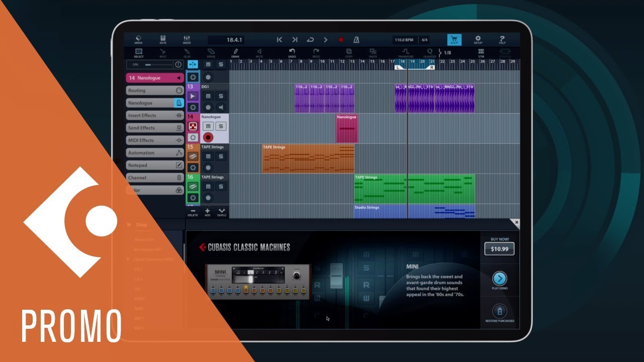
Task: Solo track 16 TAPE Strings
Action: (x=220, y=187)
